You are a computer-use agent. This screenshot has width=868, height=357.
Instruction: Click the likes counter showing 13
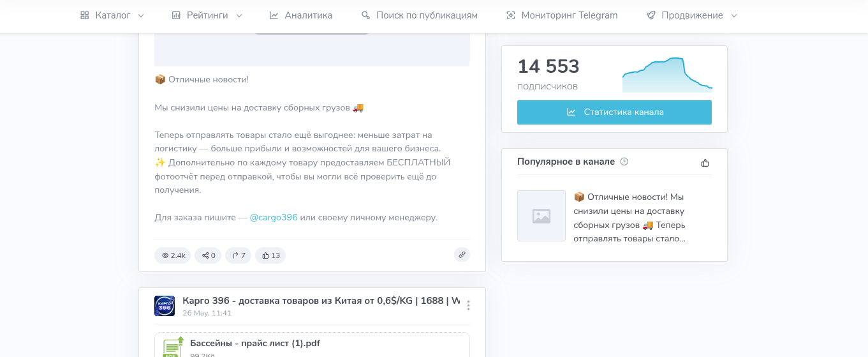[270, 255]
